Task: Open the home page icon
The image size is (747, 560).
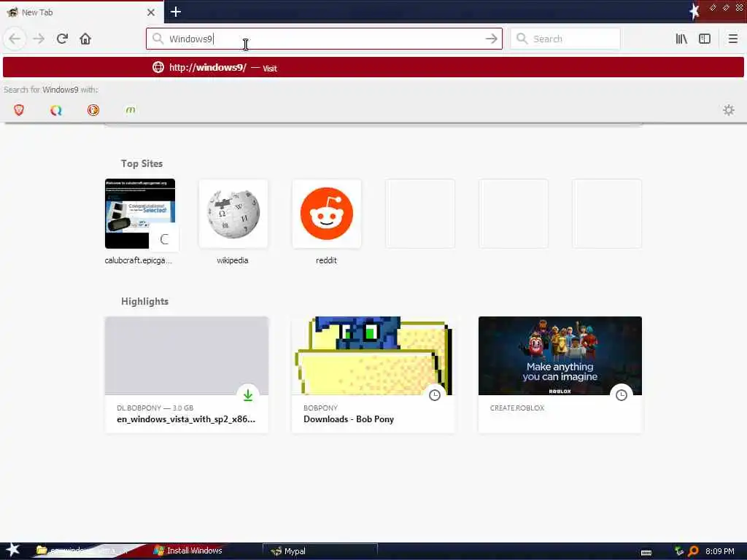Action: click(x=85, y=39)
